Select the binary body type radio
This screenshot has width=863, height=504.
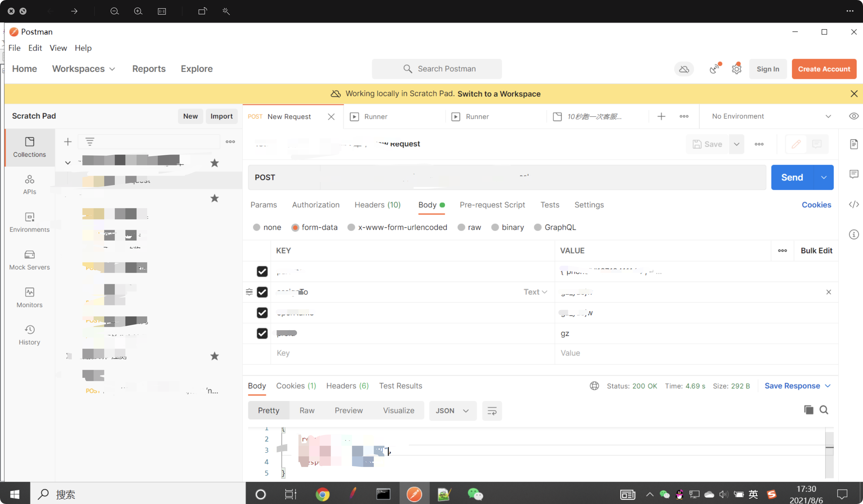[495, 228]
